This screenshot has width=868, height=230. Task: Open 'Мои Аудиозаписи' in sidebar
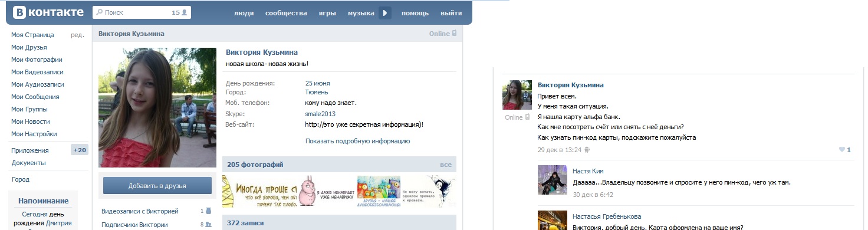click(38, 84)
